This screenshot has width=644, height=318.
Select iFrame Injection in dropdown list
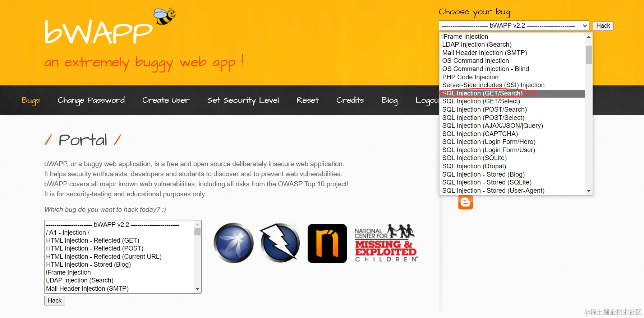coord(512,37)
